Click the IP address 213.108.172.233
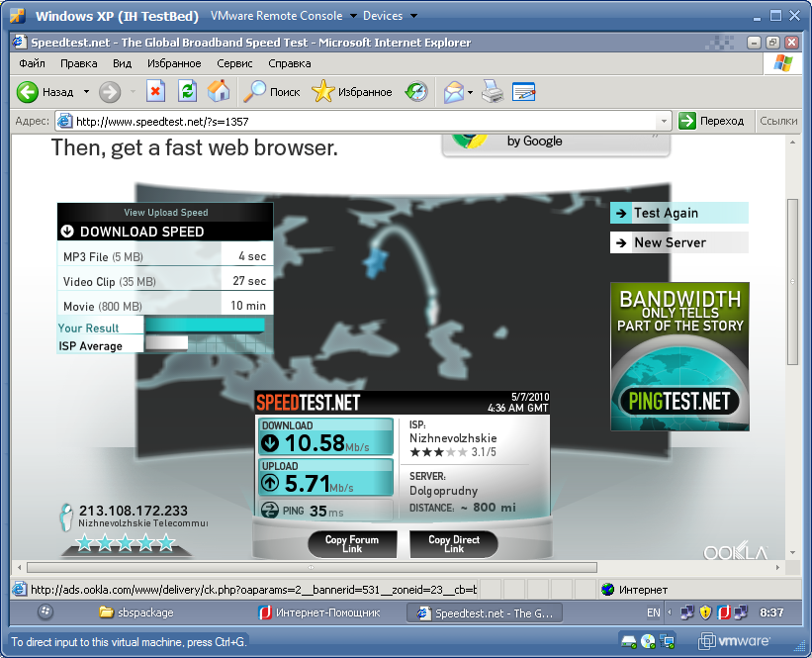This screenshot has height=658, width=812. click(x=134, y=511)
